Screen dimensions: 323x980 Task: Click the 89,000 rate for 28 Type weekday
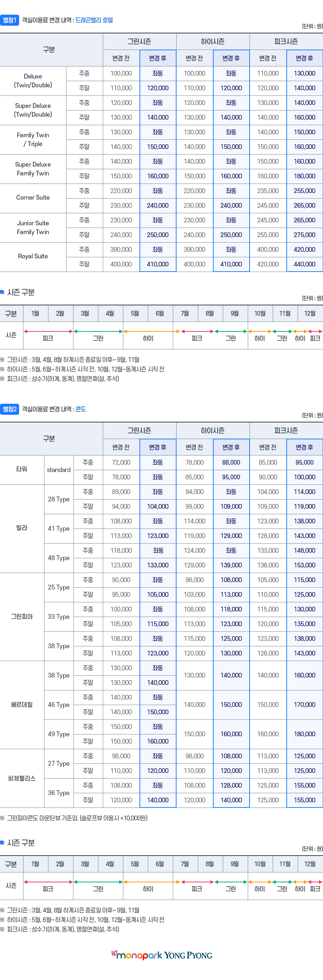121,491
